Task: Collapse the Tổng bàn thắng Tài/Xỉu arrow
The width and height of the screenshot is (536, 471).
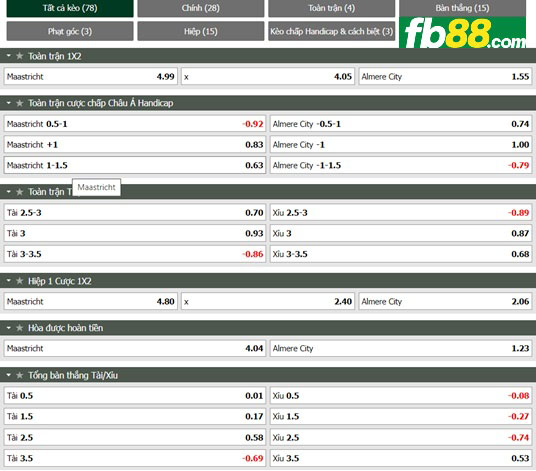Action: pos(9,375)
